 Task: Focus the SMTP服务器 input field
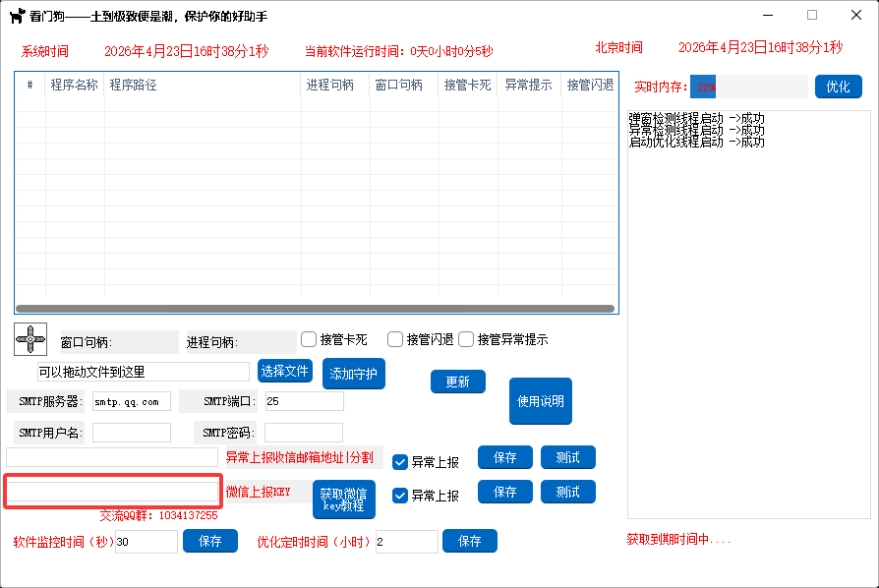[131, 401]
